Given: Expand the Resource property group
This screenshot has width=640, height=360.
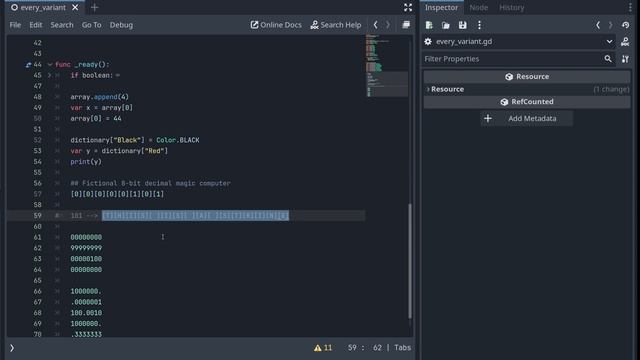Looking at the screenshot, I should [527, 89].
